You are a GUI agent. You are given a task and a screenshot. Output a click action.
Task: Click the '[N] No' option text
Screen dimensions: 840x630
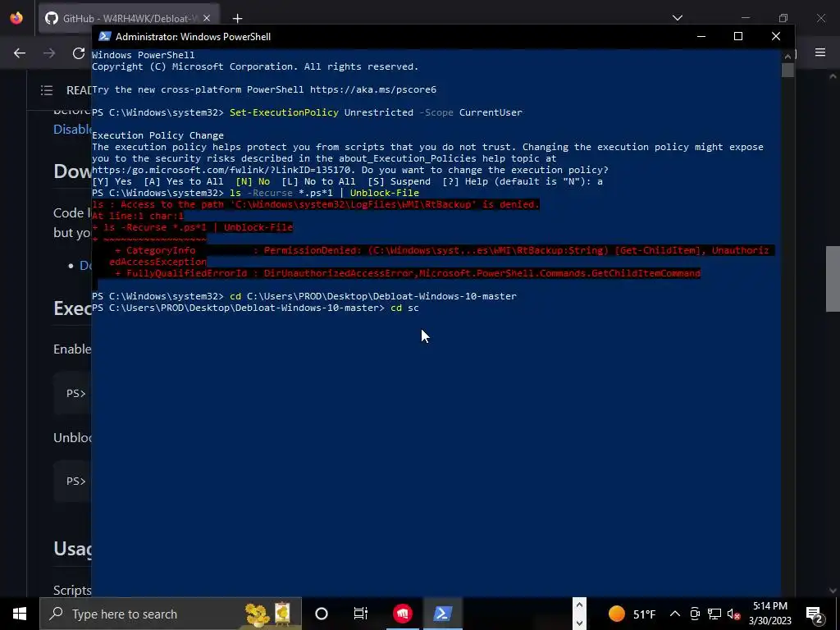253,181
